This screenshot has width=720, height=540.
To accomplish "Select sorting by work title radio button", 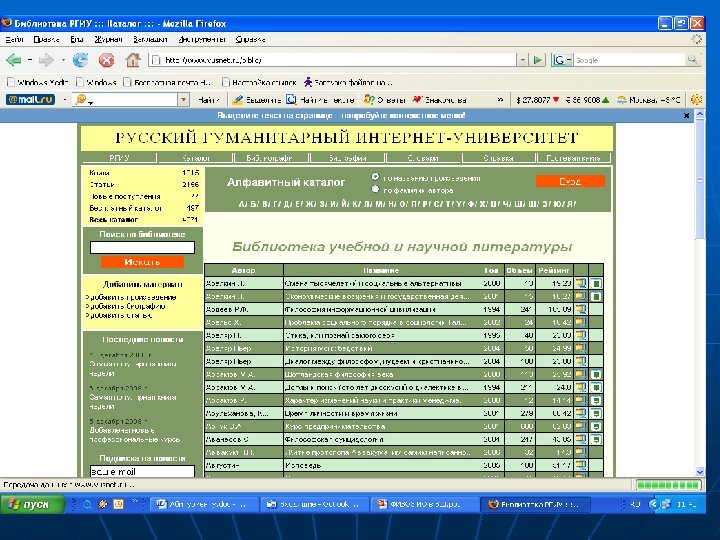I will tap(375, 177).
